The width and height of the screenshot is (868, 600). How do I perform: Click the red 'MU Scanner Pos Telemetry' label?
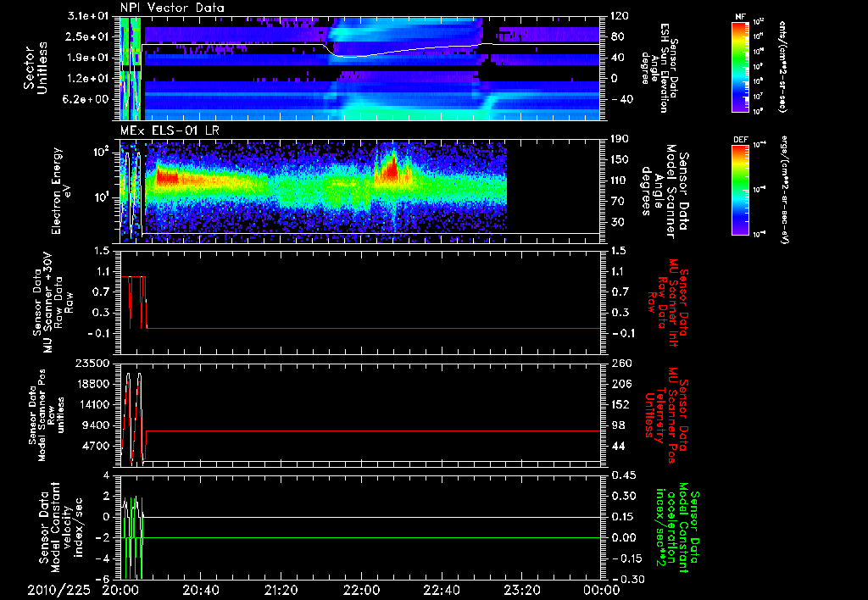666,416
